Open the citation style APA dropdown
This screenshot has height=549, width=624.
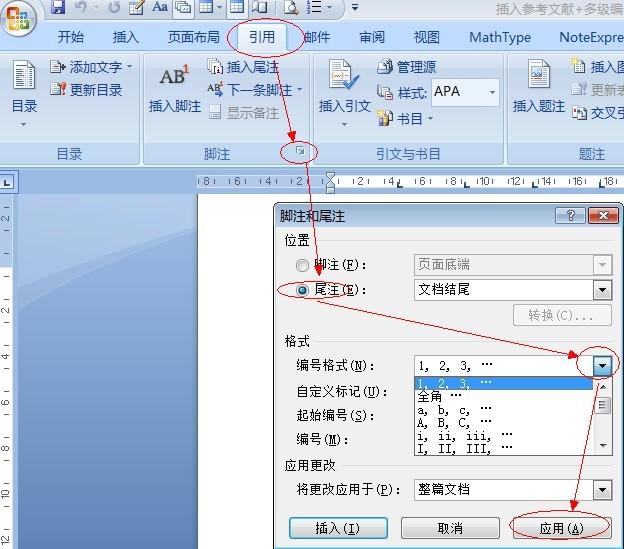pyautogui.click(x=492, y=92)
